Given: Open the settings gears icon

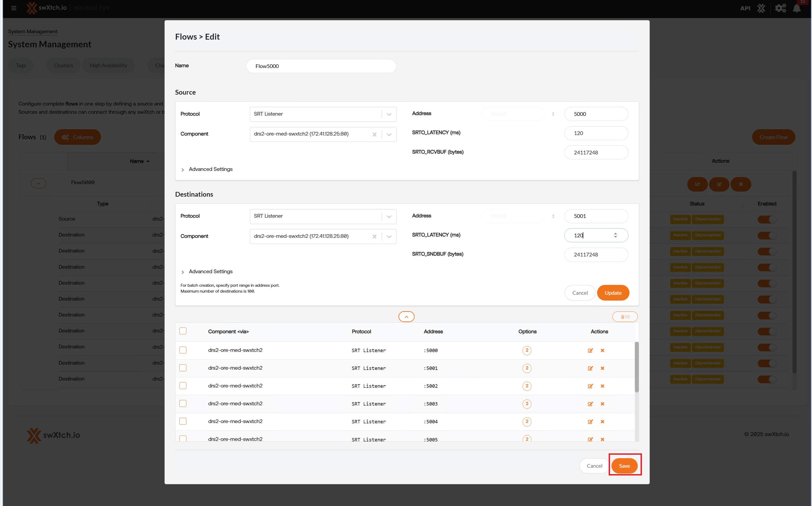Looking at the screenshot, I should pyautogui.click(x=780, y=8).
